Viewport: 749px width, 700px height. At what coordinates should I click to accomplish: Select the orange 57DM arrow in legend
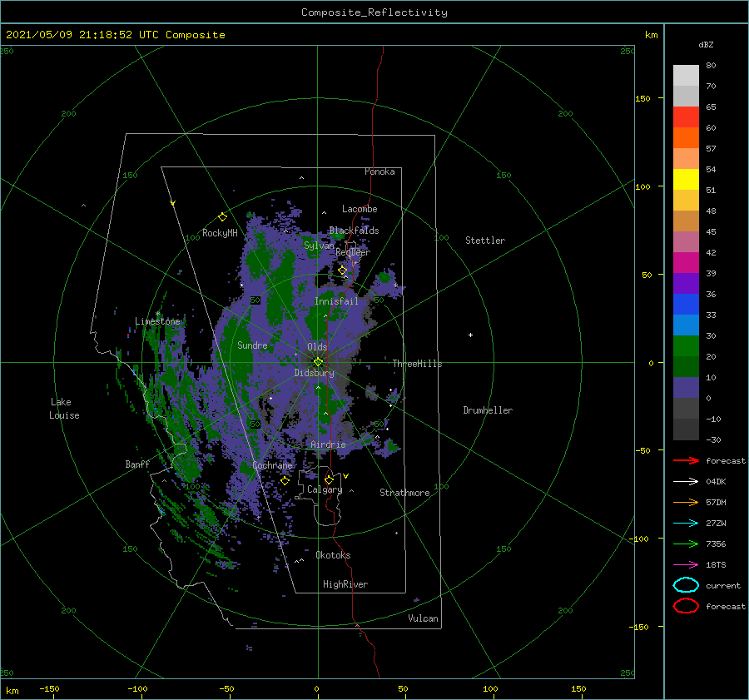pyautogui.click(x=686, y=502)
